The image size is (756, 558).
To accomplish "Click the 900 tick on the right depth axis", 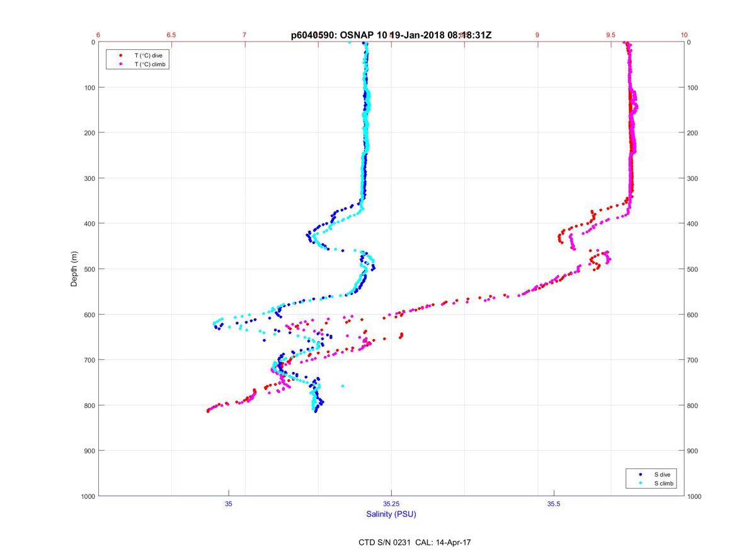I will click(x=694, y=451).
